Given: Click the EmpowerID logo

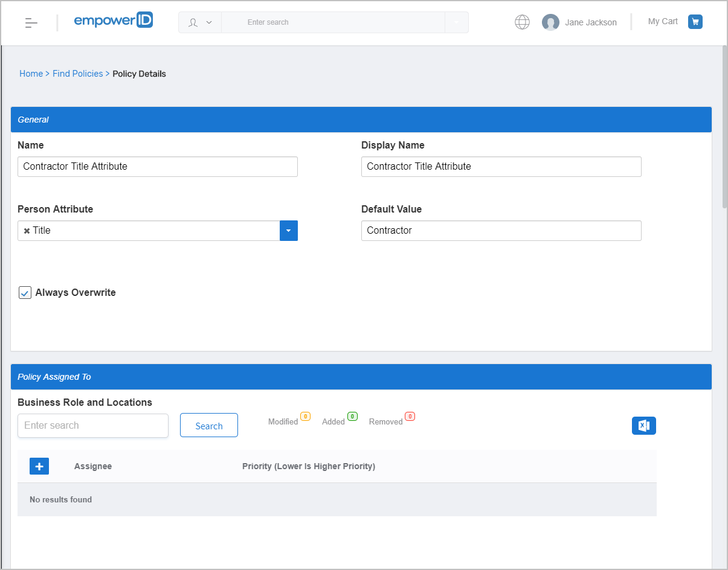Looking at the screenshot, I should [x=113, y=21].
